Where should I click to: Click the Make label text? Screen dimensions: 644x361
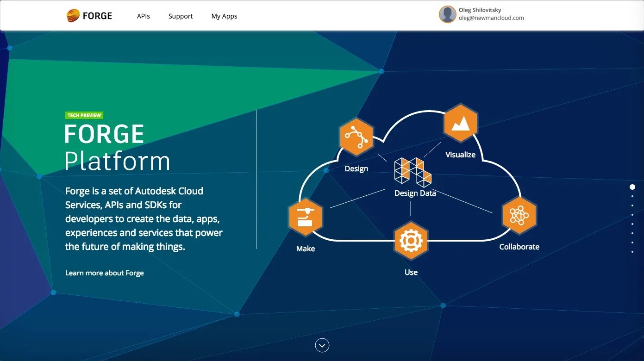306,249
